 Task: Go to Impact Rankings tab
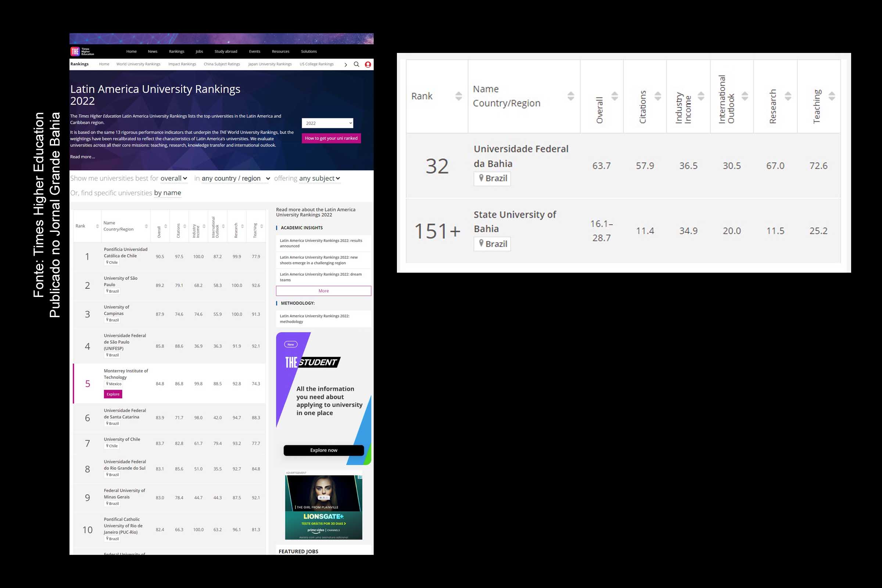[182, 64]
